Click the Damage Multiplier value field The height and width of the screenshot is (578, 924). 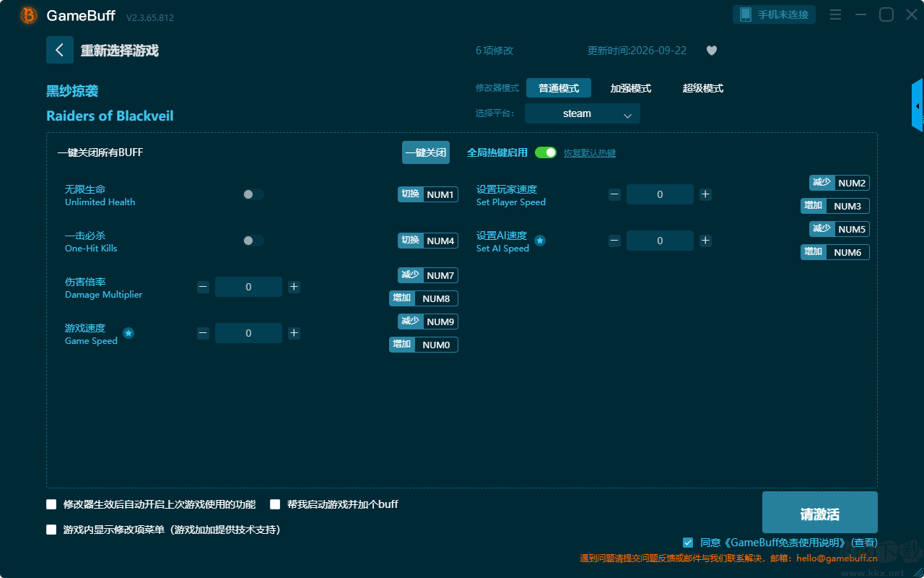click(x=248, y=287)
